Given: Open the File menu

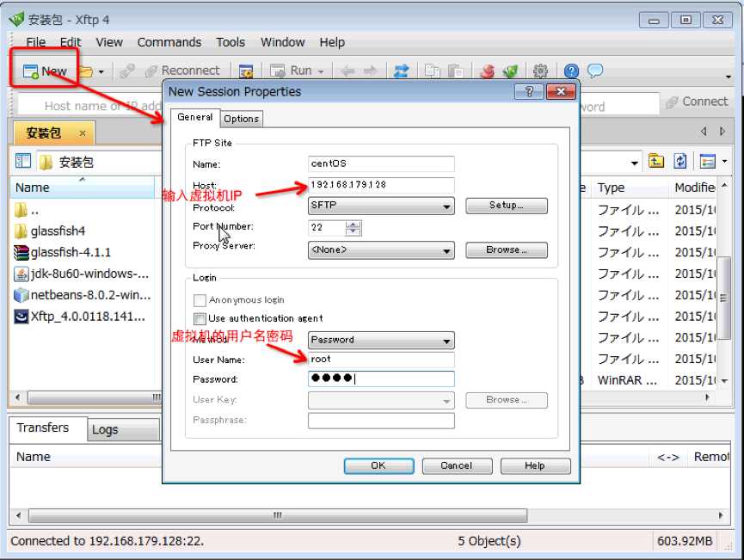Looking at the screenshot, I should 35,42.
